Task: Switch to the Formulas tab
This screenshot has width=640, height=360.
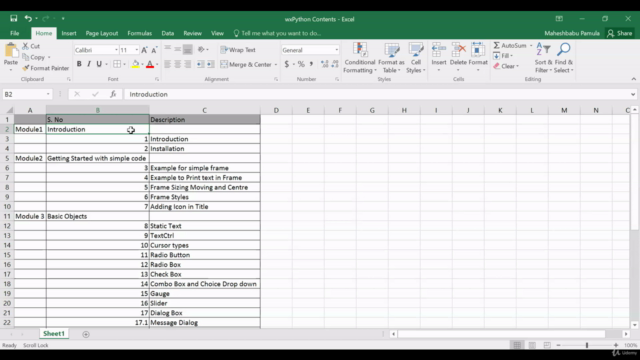Action: pos(140,33)
